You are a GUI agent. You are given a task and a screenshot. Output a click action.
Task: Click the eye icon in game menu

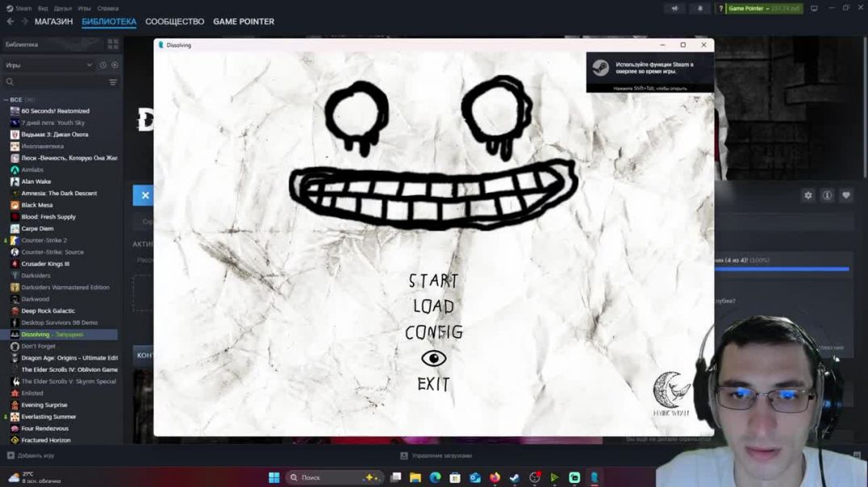click(x=433, y=358)
